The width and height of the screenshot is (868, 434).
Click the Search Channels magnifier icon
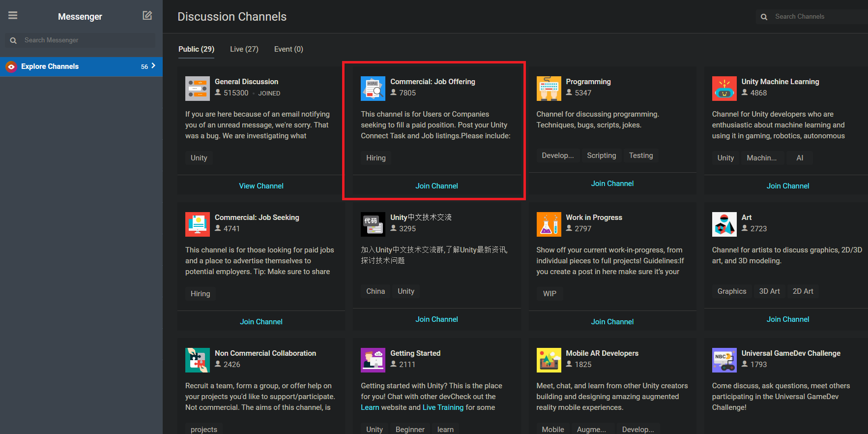764,17
